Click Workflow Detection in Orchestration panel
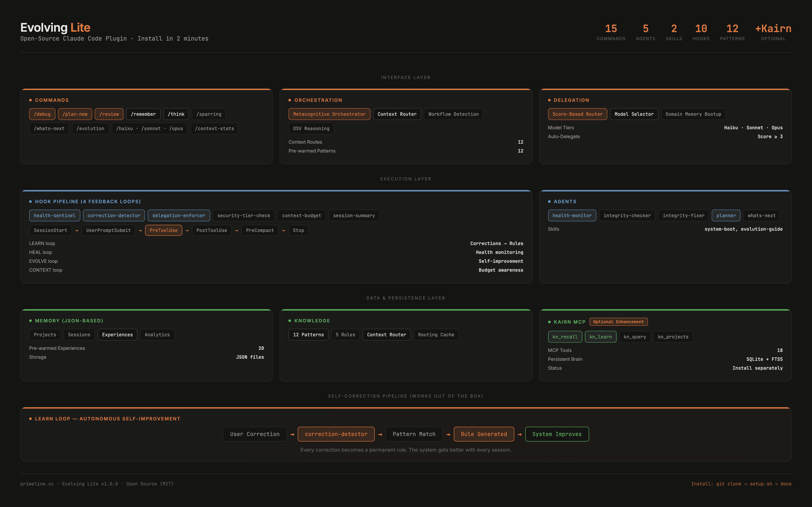Viewport: 812px width, 507px height. [x=453, y=114]
